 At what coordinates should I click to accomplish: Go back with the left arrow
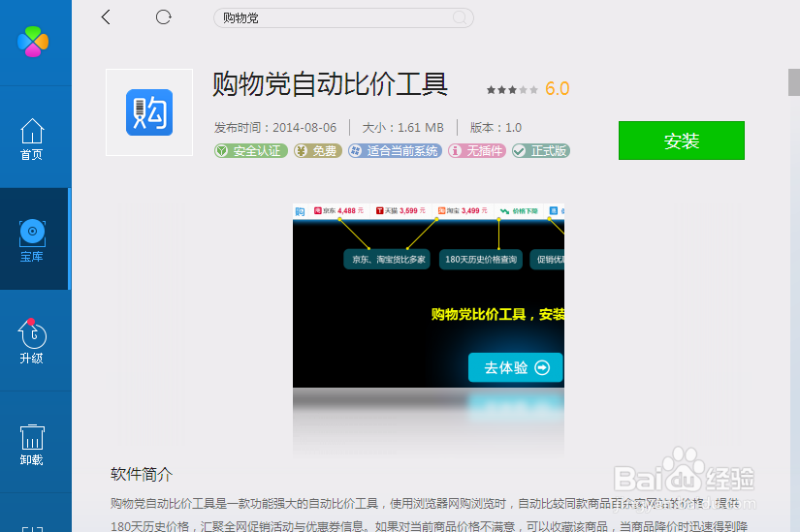coord(106,17)
